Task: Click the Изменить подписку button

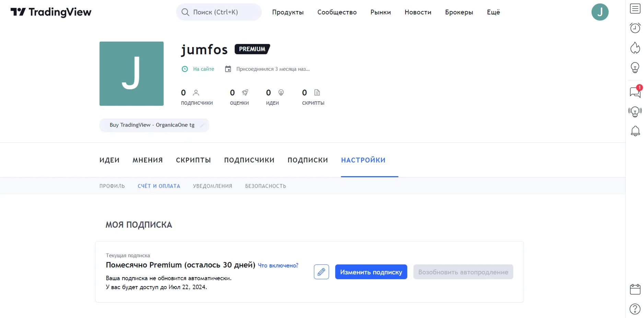Action: (371, 272)
